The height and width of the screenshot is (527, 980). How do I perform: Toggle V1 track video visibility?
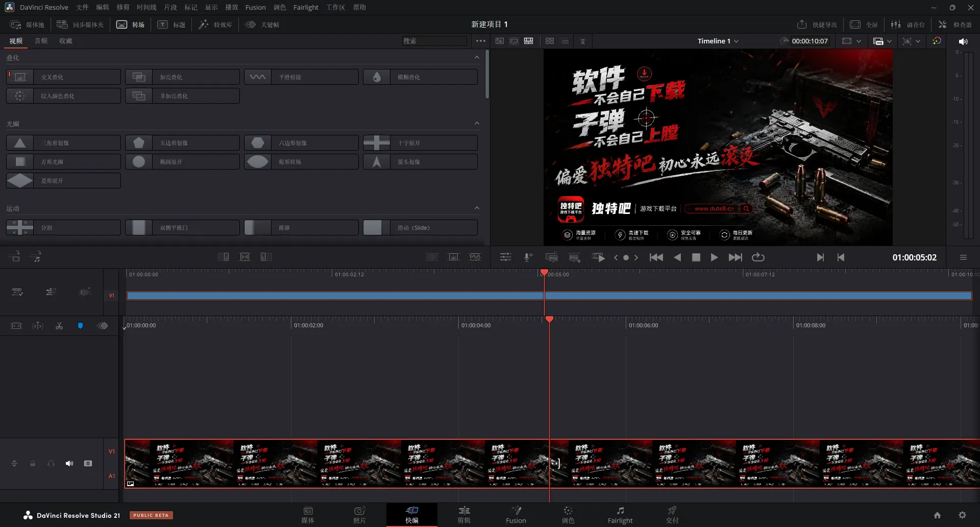88,464
